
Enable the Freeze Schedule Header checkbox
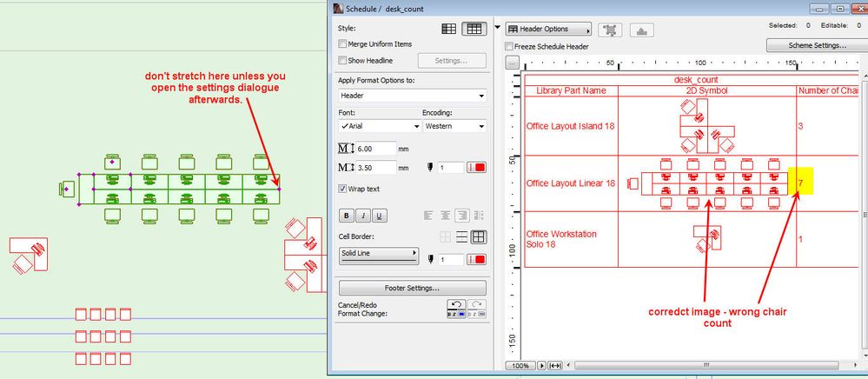pos(509,47)
